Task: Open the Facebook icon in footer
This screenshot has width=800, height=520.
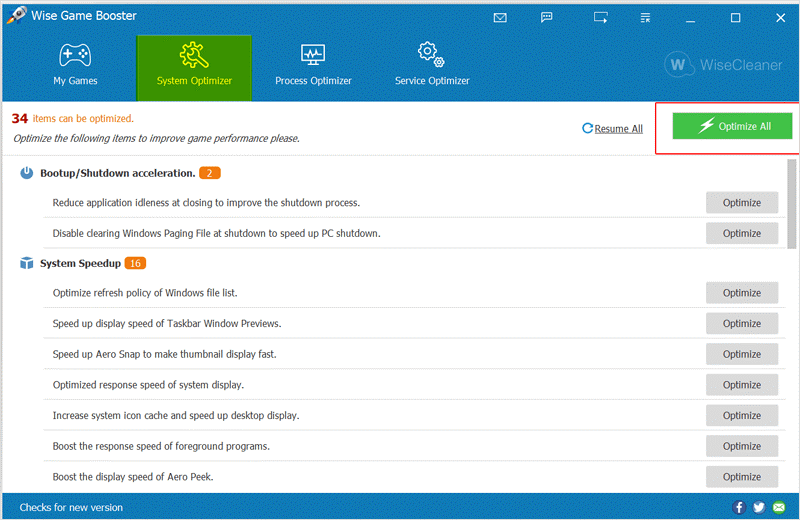Action: 739,507
